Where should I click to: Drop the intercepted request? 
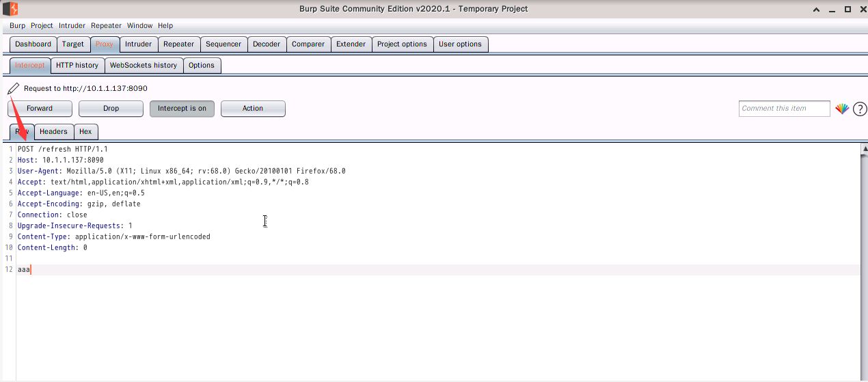point(111,109)
